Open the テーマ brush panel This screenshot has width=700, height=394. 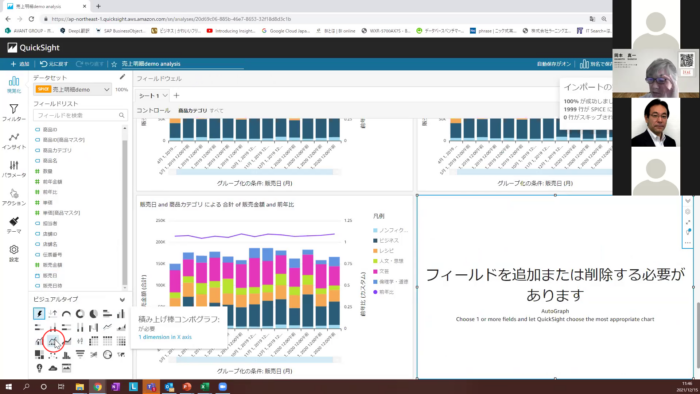[14, 225]
